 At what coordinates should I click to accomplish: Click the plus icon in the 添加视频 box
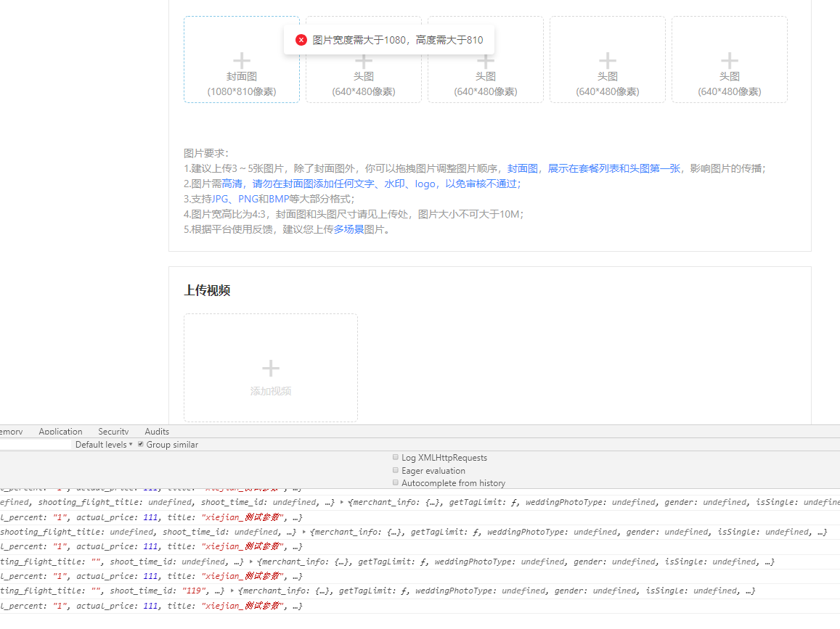click(271, 369)
